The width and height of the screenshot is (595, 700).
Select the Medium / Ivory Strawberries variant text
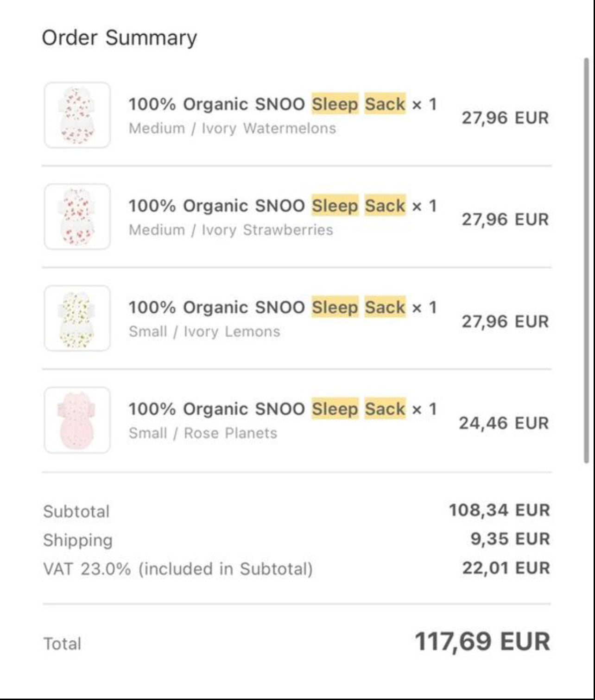[231, 230]
